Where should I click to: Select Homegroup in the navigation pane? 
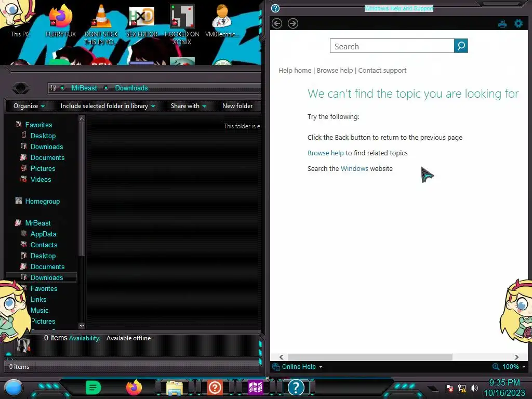tap(42, 201)
